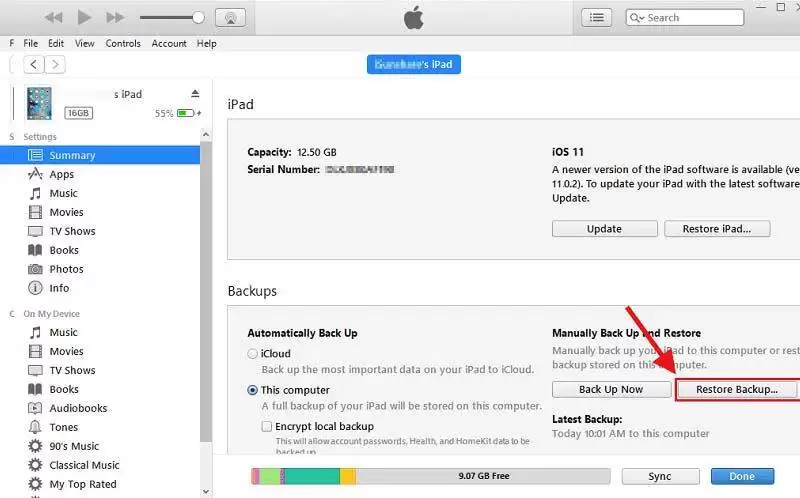Click the rewind previous track button
The image size is (800, 498).
(x=54, y=18)
